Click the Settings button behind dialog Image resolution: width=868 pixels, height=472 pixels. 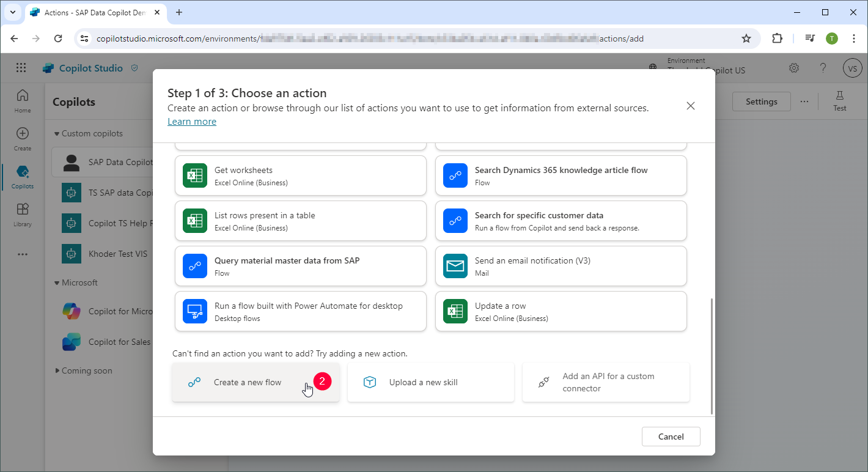(x=762, y=101)
